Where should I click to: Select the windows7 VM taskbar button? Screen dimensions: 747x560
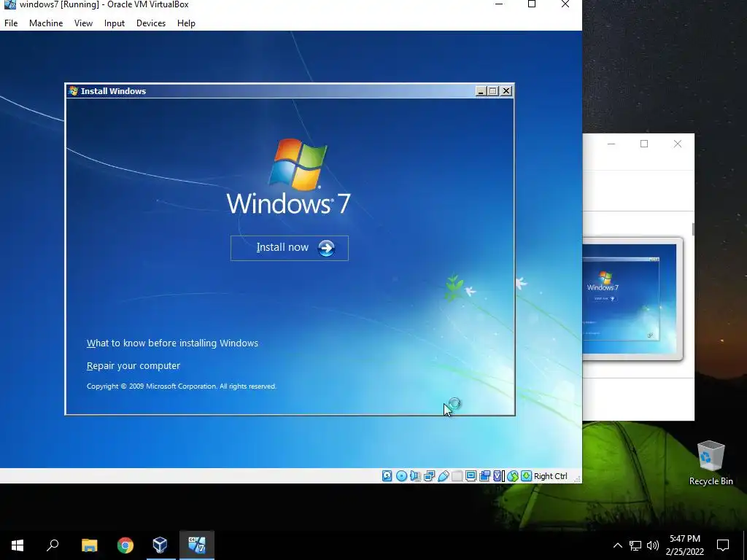[197, 545]
